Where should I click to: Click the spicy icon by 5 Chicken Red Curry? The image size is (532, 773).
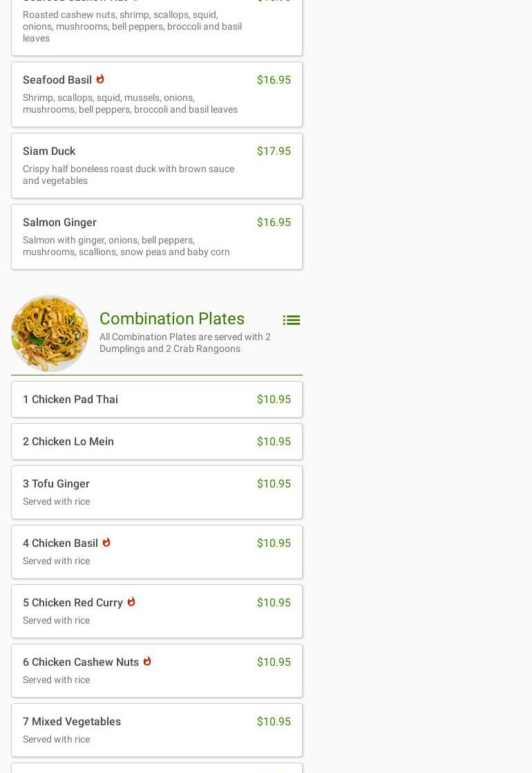(131, 602)
